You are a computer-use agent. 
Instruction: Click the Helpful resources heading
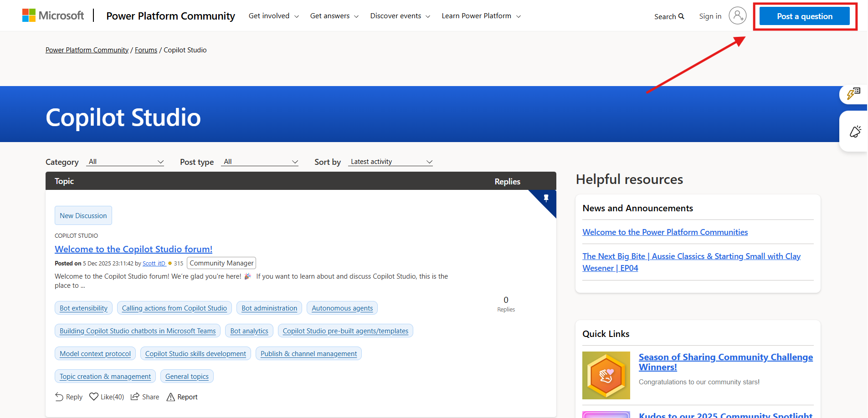(x=629, y=179)
